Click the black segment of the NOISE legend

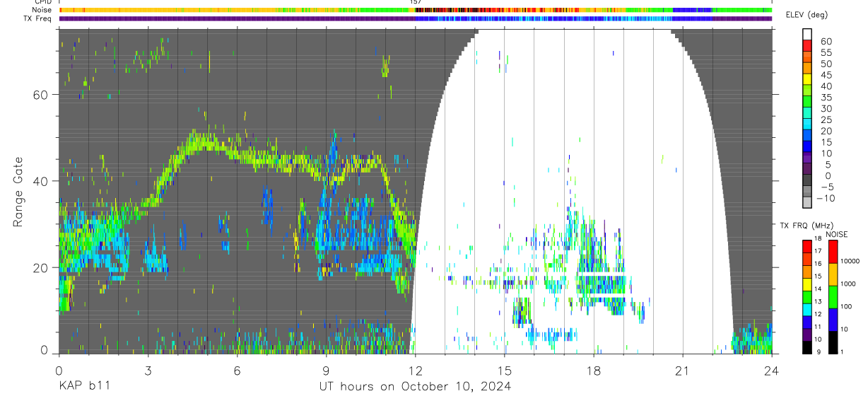pos(833,342)
